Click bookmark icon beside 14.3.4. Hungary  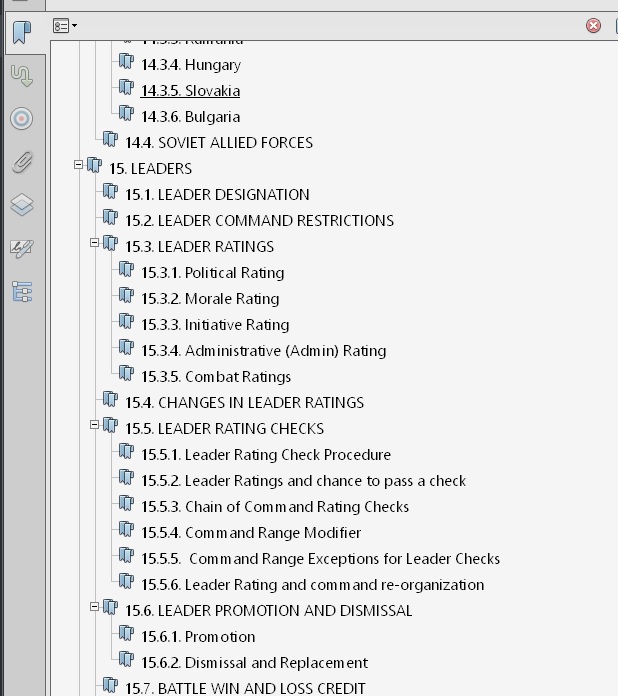point(126,61)
